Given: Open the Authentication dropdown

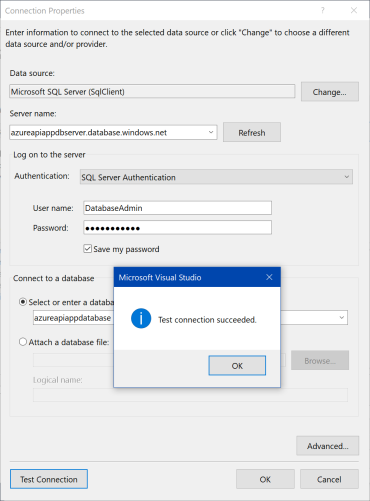Looking at the screenshot, I should point(216,177).
